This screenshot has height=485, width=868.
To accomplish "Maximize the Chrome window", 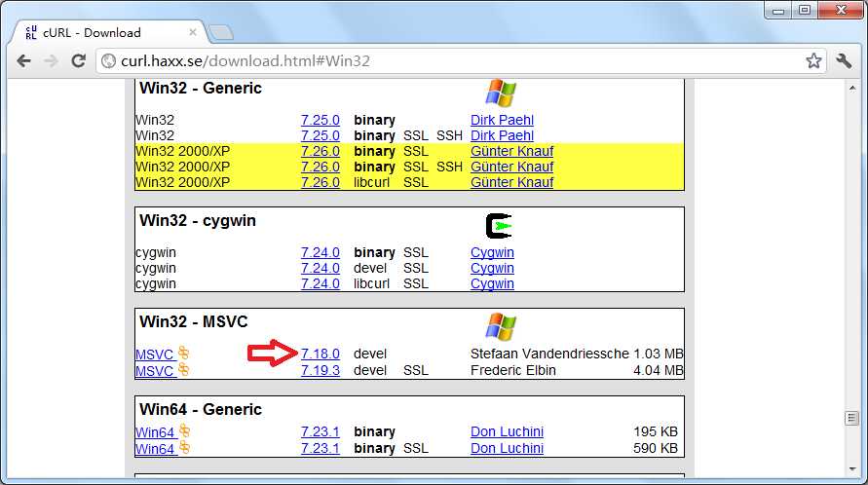I will pyautogui.click(x=805, y=10).
